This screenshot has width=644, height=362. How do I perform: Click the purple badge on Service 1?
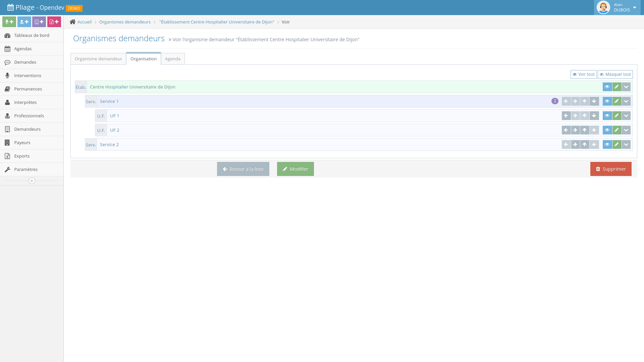coord(555,101)
